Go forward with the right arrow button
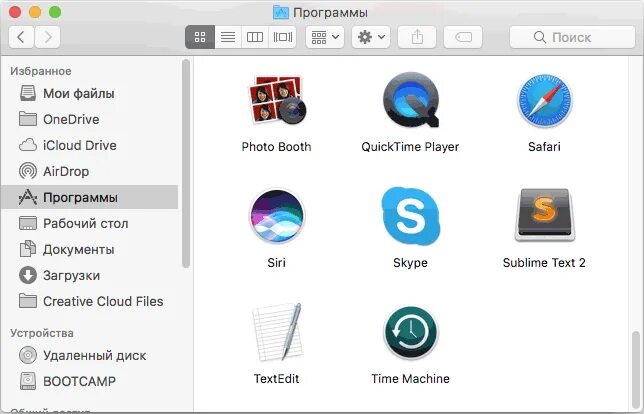The width and height of the screenshot is (644, 414). click(48, 37)
